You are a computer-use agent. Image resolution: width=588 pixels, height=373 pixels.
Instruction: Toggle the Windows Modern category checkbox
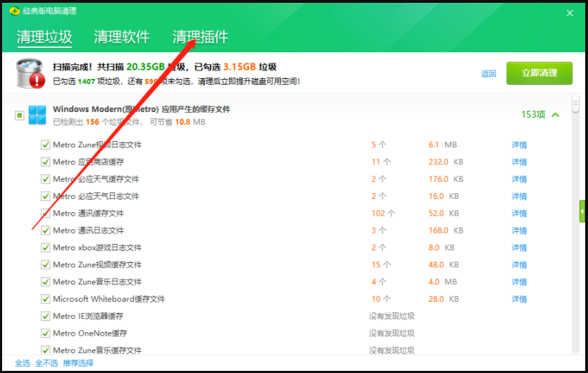click(20, 115)
